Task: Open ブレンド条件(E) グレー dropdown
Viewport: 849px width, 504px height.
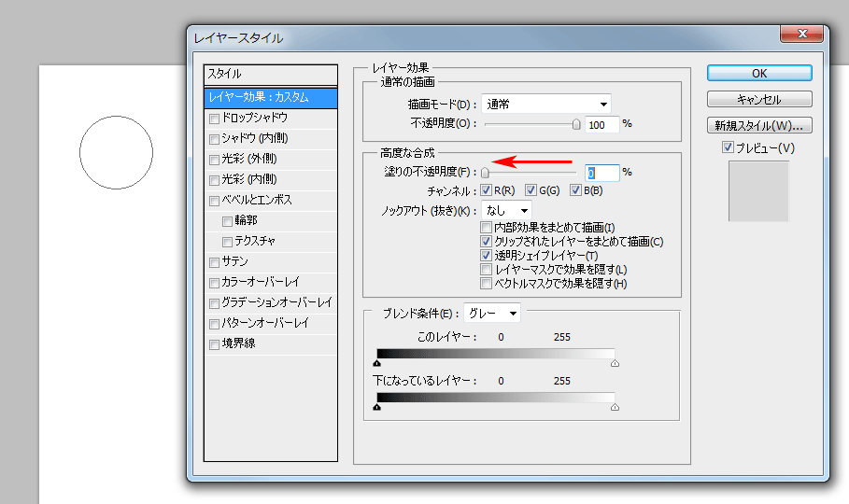Action: 491,313
